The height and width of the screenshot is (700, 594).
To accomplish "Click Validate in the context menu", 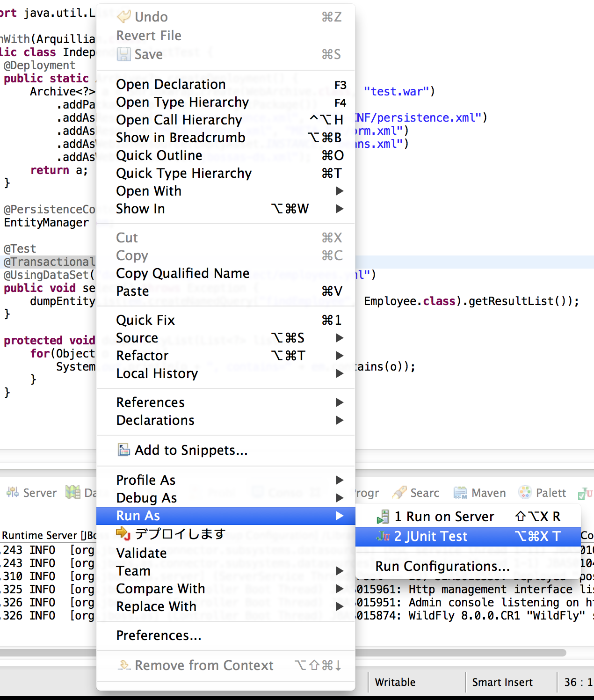I will pyautogui.click(x=141, y=553).
